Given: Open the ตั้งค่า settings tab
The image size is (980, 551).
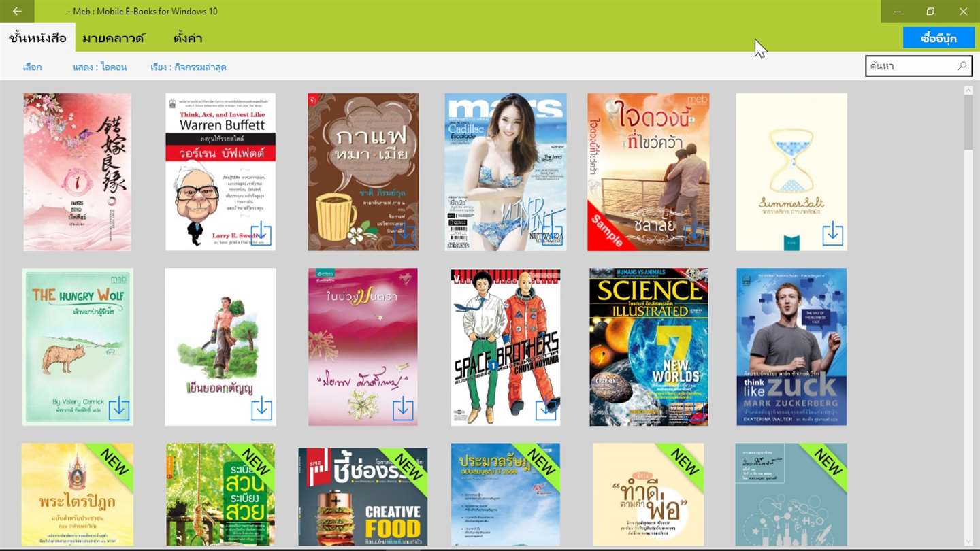Looking at the screenshot, I should point(188,38).
